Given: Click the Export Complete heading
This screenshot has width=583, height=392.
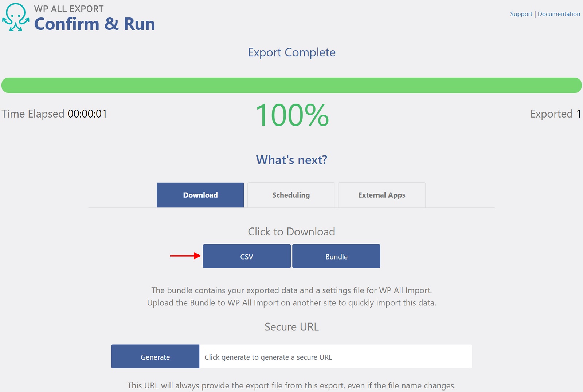Looking at the screenshot, I should point(291,52).
